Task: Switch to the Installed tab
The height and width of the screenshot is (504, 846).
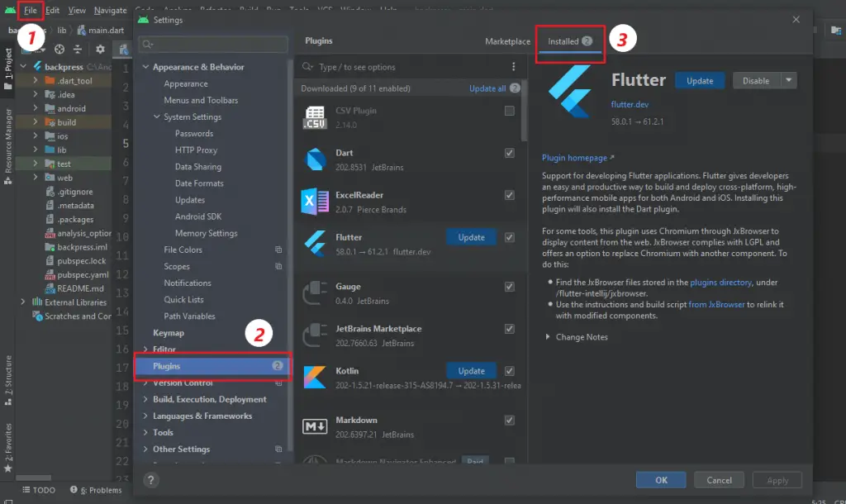Action: tap(570, 41)
